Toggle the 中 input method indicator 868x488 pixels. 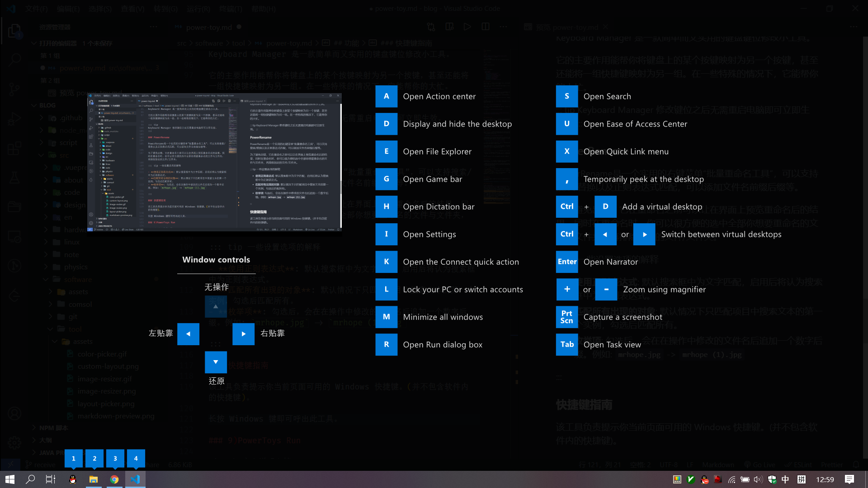click(x=785, y=479)
